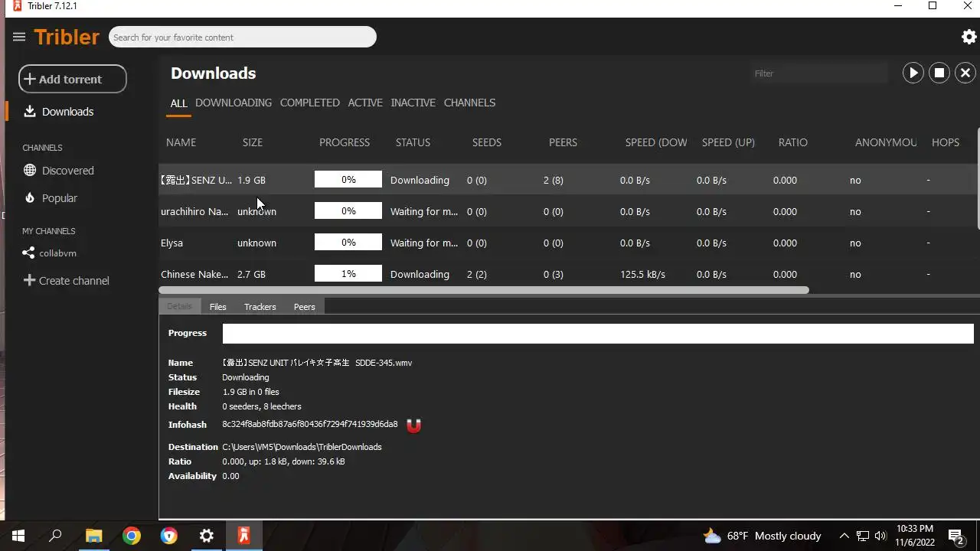Open Windows Settings gear on taskbar
980x551 pixels.
(x=207, y=536)
